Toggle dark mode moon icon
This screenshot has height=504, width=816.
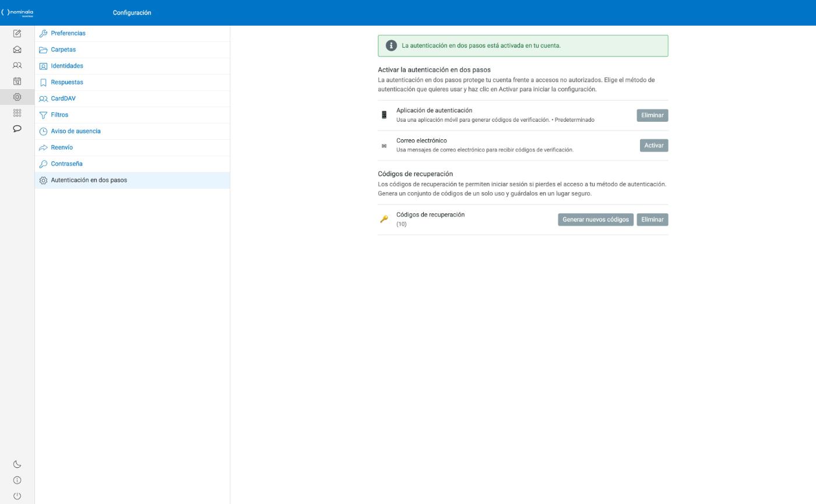click(17, 464)
